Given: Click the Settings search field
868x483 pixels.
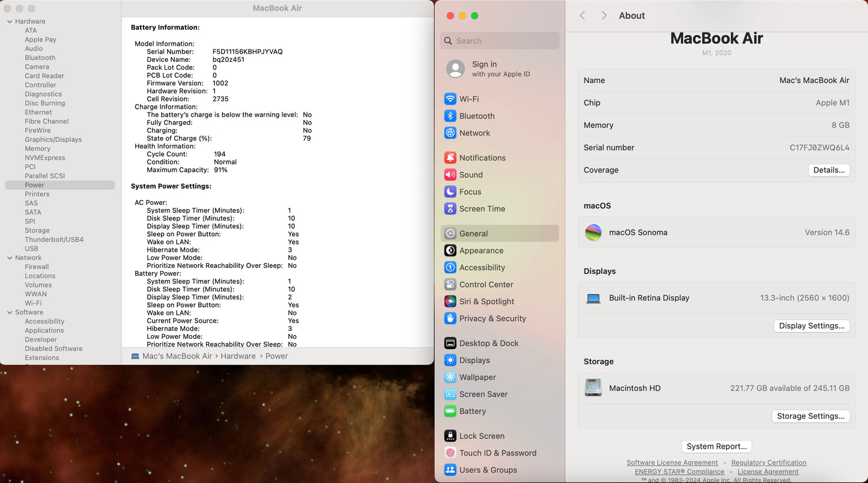Looking at the screenshot, I should (x=505, y=41).
